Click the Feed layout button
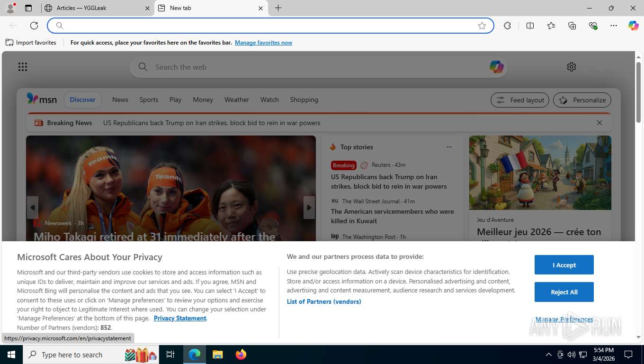The width and height of the screenshot is (644, 364). [x=520, y=100]
